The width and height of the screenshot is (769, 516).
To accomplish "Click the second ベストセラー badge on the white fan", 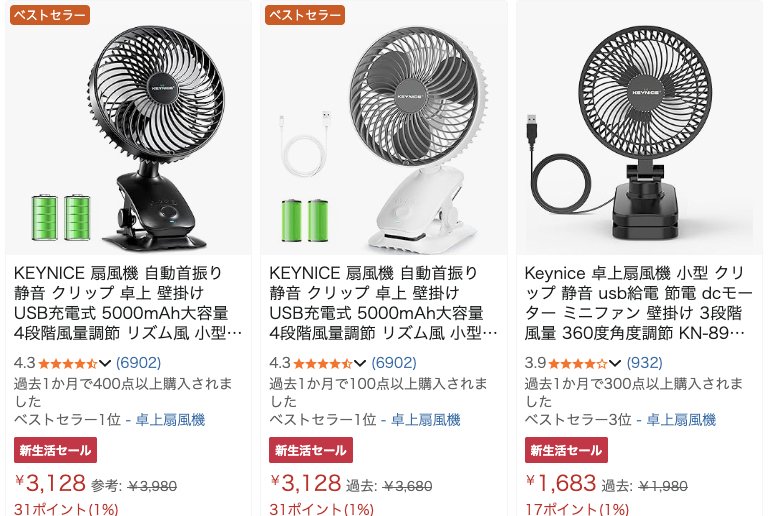I will pyautogui.click(x=305, y=15).
